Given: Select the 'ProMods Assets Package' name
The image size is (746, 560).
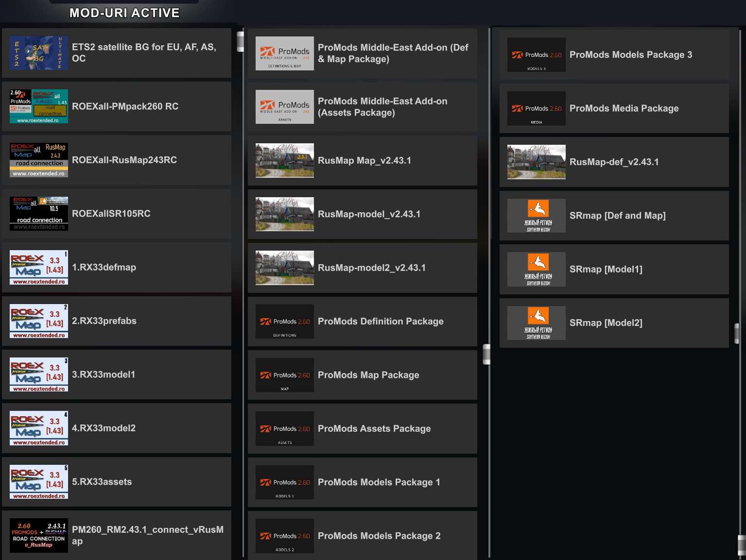Looking at the screenshot, I should (x=374, y=429).
